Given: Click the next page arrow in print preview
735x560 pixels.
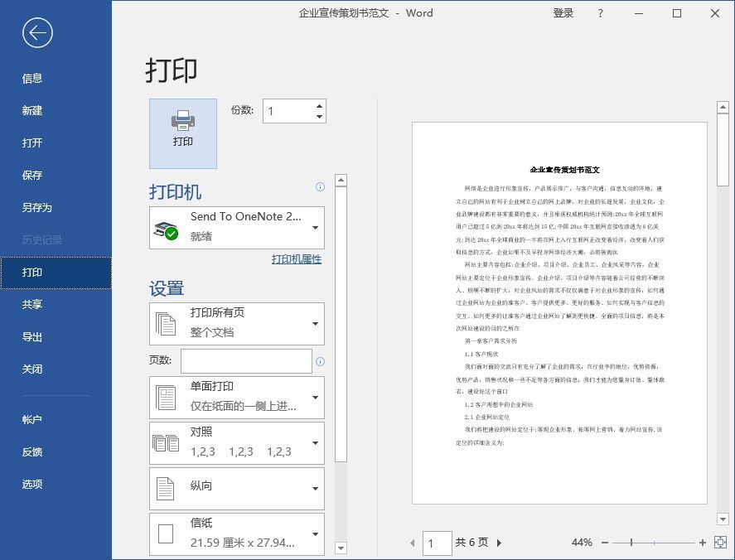Looking at the screenshot, I should coord(498,543).
